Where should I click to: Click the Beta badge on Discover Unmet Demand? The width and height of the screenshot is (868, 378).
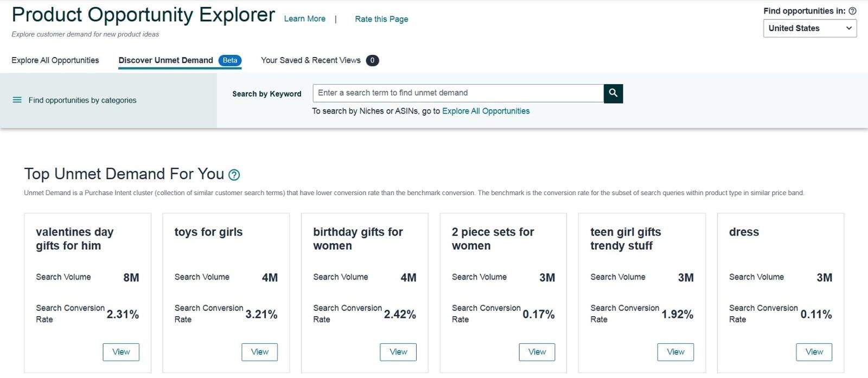click(230, 60)
